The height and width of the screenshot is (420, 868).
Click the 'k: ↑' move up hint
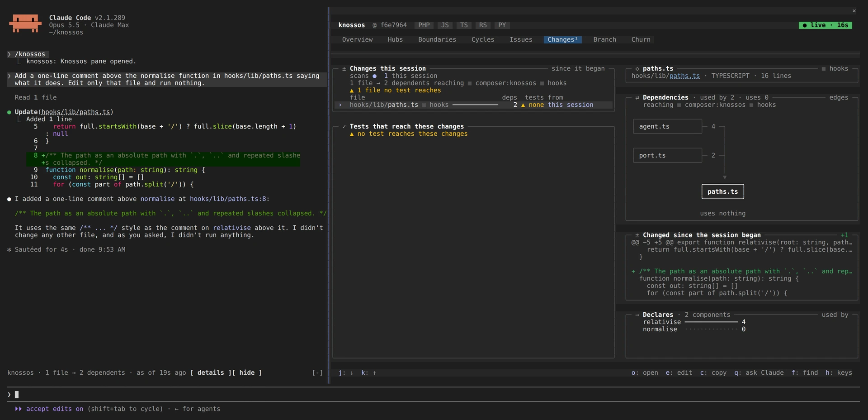(369, 373)
